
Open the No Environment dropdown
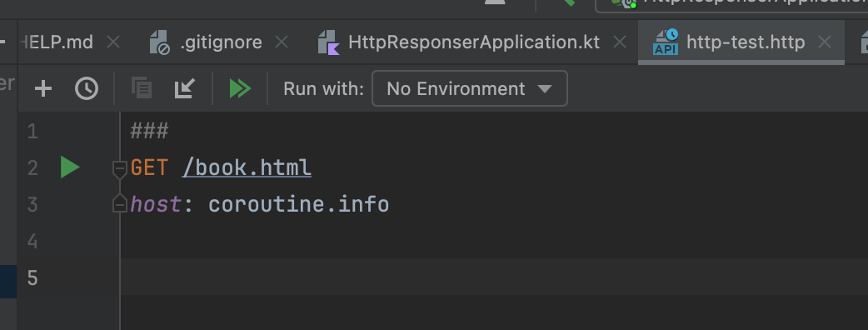[470, 88]
